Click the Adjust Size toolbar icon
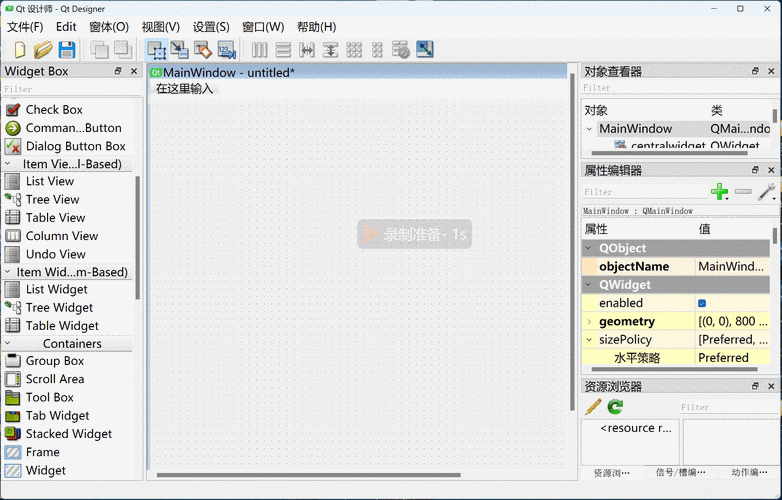The height and width of the screenshot is (500, 782). tap(424, 49)
